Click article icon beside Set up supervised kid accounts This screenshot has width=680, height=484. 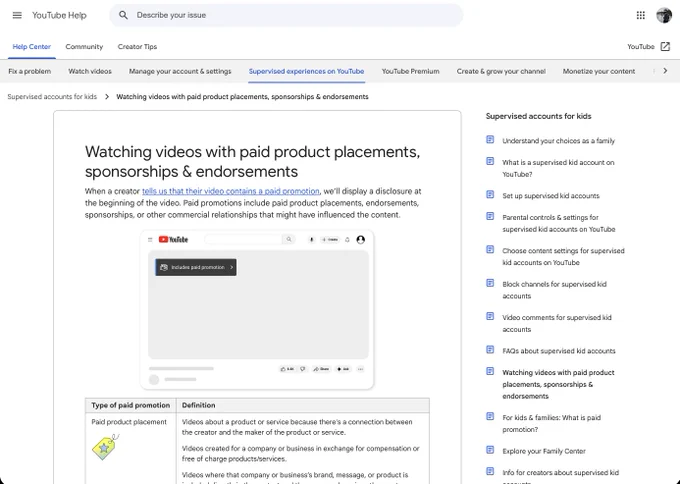490,194
